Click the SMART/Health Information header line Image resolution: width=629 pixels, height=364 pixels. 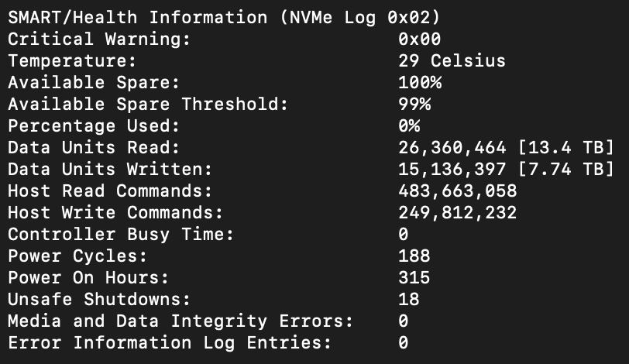click(x=224, y=18)
